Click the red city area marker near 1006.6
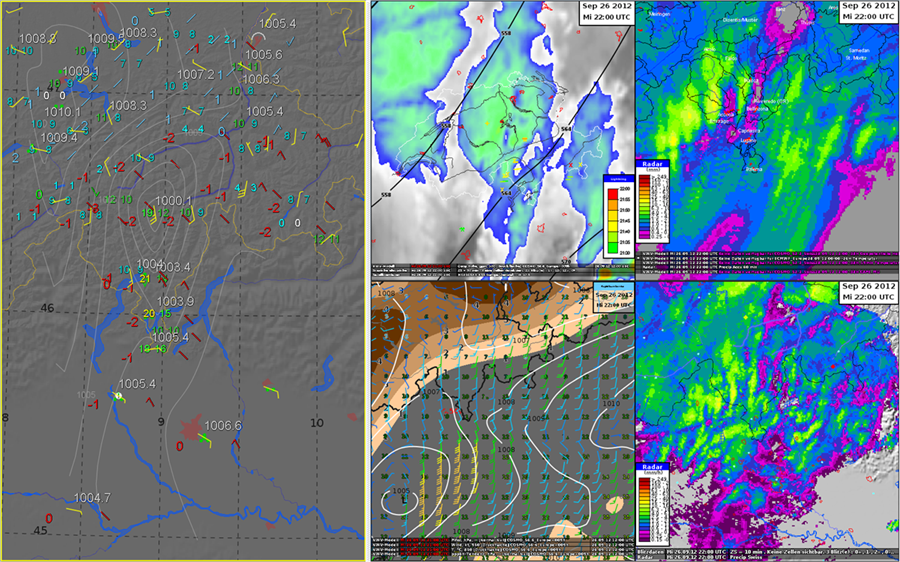900x562 pixels. tap(190, 428)
